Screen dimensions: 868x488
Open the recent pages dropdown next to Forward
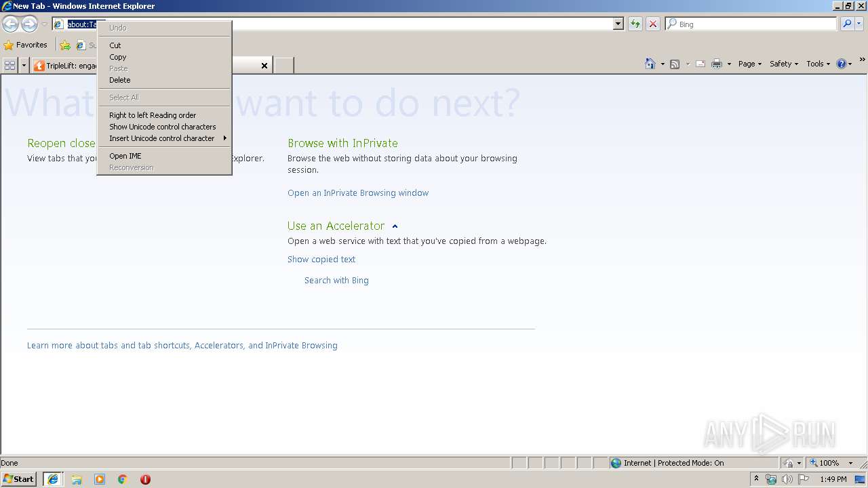pos(44,24)
